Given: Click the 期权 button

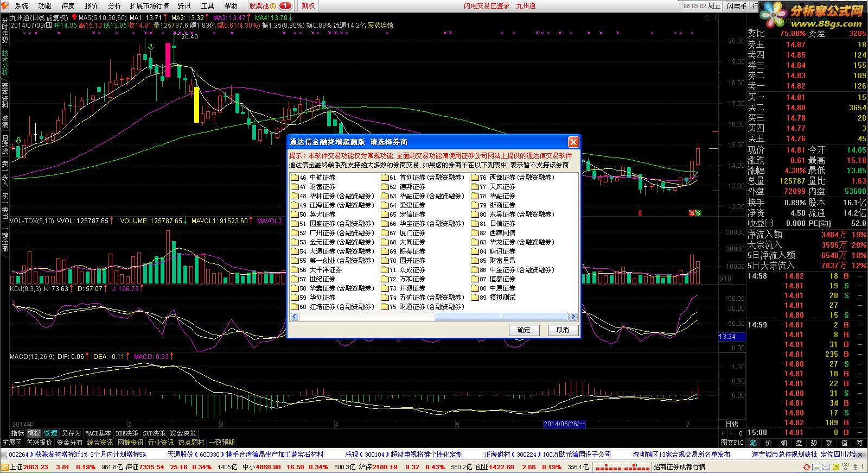Looking at the screenshot, I should (x=308, y=6).
